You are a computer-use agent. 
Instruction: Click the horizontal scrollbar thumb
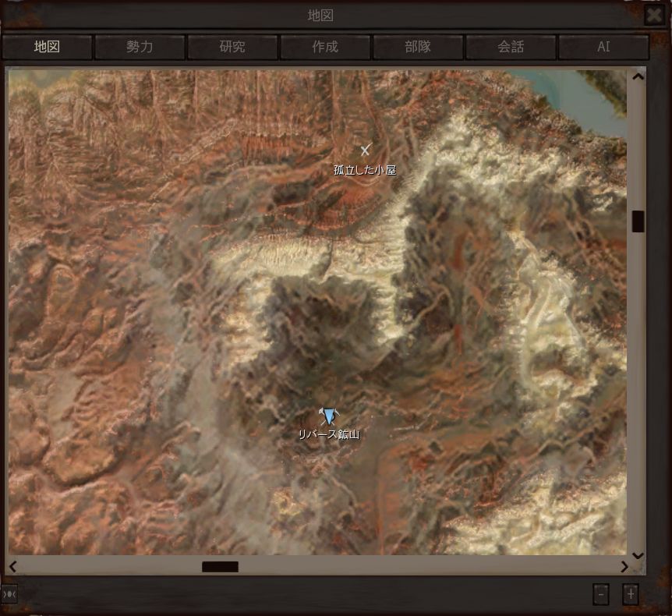pos(220,567)
